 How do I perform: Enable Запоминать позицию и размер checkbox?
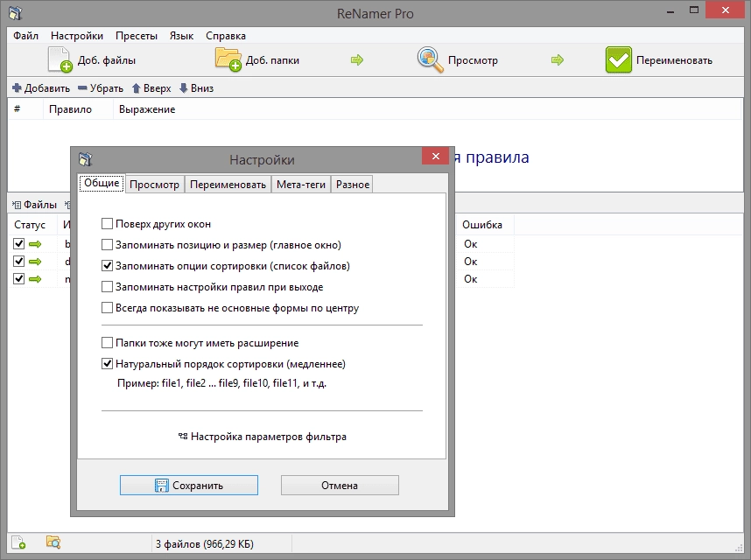107,245
